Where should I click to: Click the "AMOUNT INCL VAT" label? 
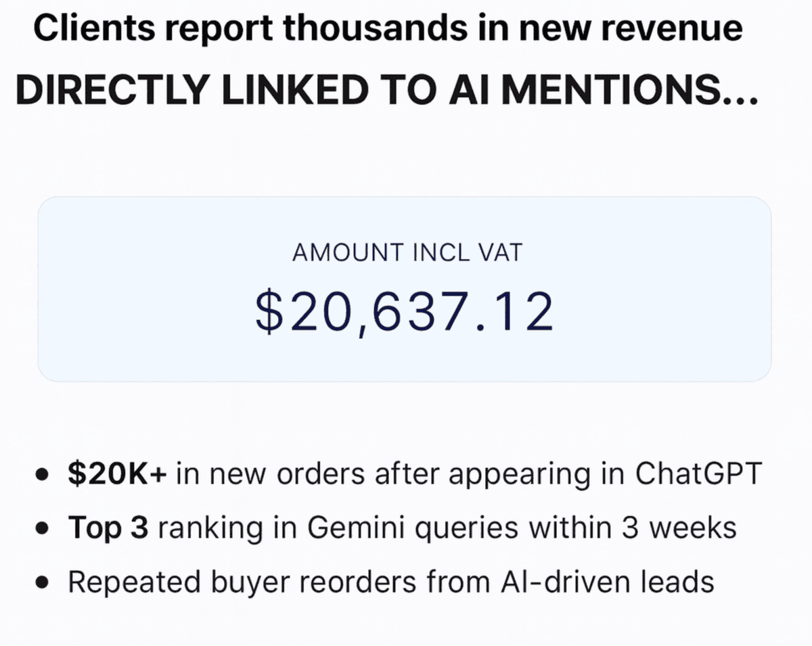coord(407,253)
